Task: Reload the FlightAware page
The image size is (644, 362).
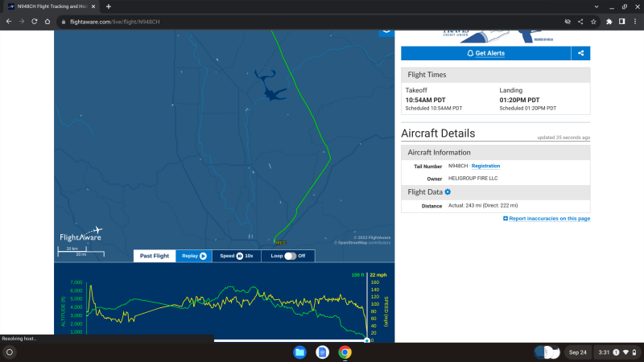Action: click(x=35, y=22)
